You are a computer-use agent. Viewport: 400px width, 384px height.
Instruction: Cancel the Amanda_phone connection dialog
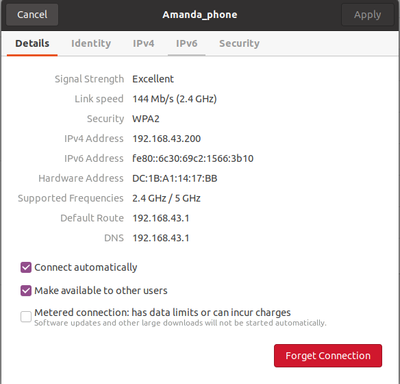pyautogui.click(x=32, y=15)
